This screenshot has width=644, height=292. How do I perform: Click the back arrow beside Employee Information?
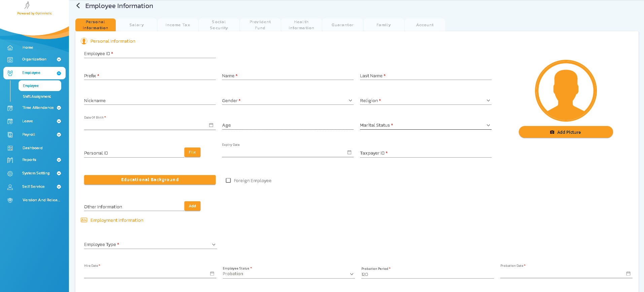tap(78, 6)
